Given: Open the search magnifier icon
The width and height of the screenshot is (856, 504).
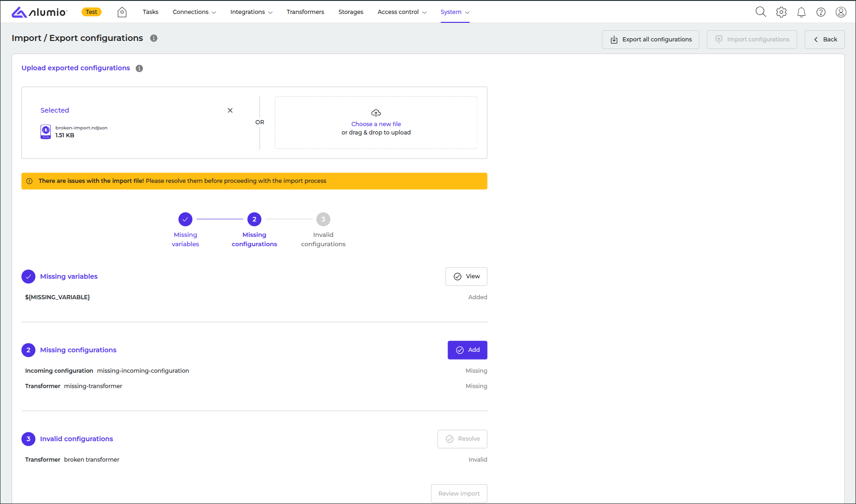Looking at the screenshot, I should 761,12.
